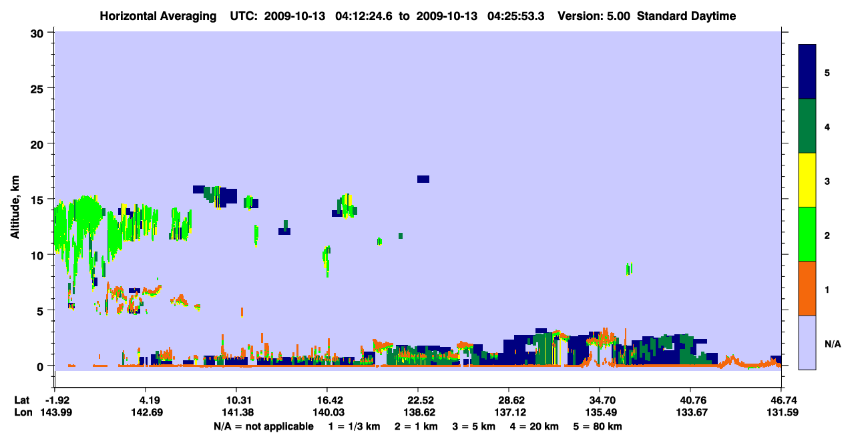Click the colorbar label 4

coord(827,126)
